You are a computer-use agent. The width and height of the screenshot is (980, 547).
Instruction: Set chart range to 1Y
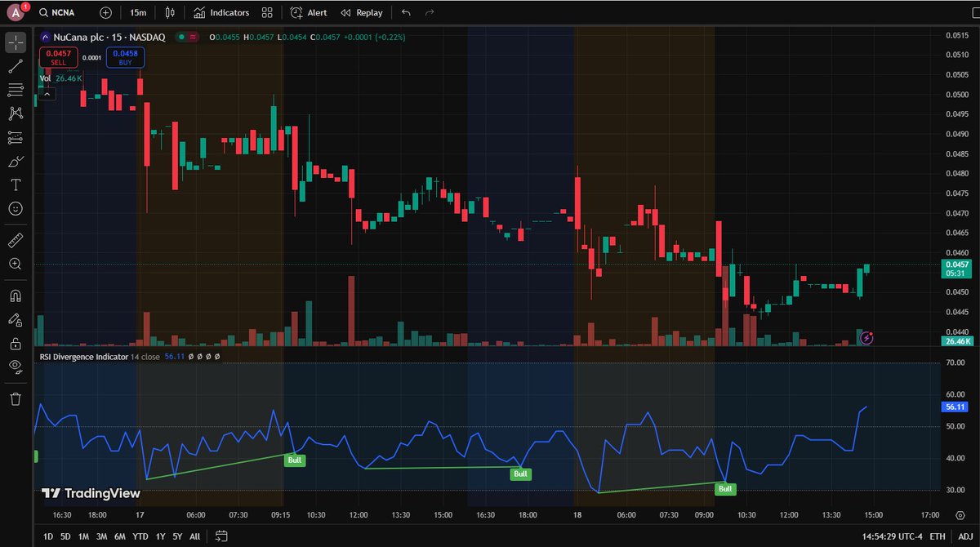(x=159, y=536)
